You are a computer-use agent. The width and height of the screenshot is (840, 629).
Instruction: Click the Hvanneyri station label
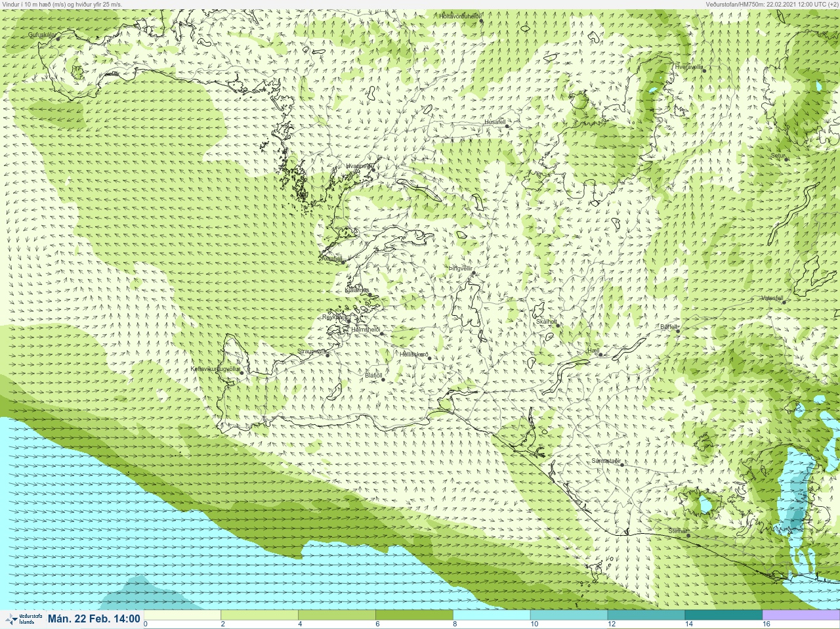click(359, 167)
